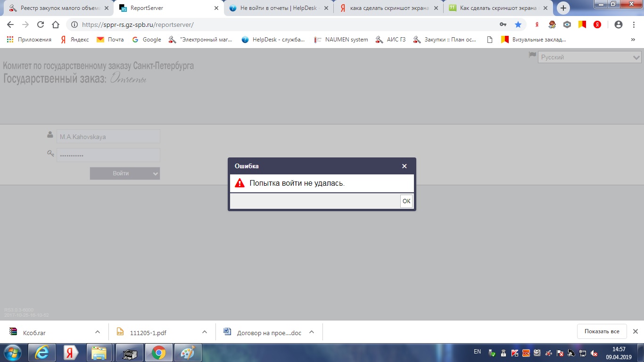The width and height of the screenshot is (644, 362).
Task: Open downloaded Договор на прое....doc
Action: tap(263, 332)
